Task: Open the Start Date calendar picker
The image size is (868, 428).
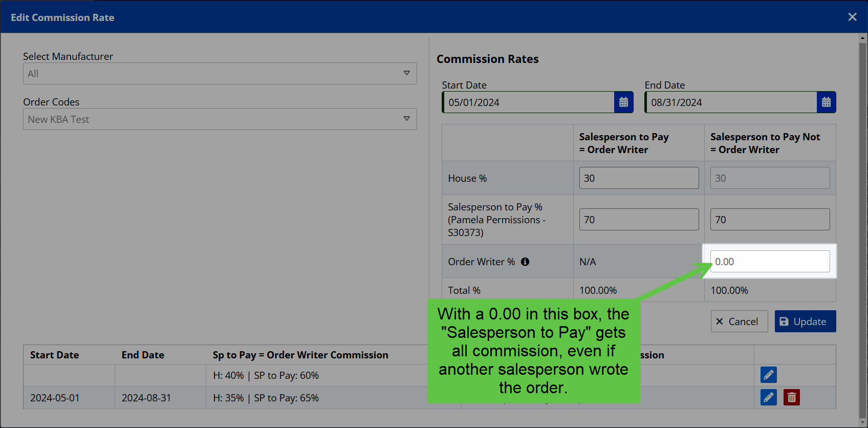Action: [623, 102]
